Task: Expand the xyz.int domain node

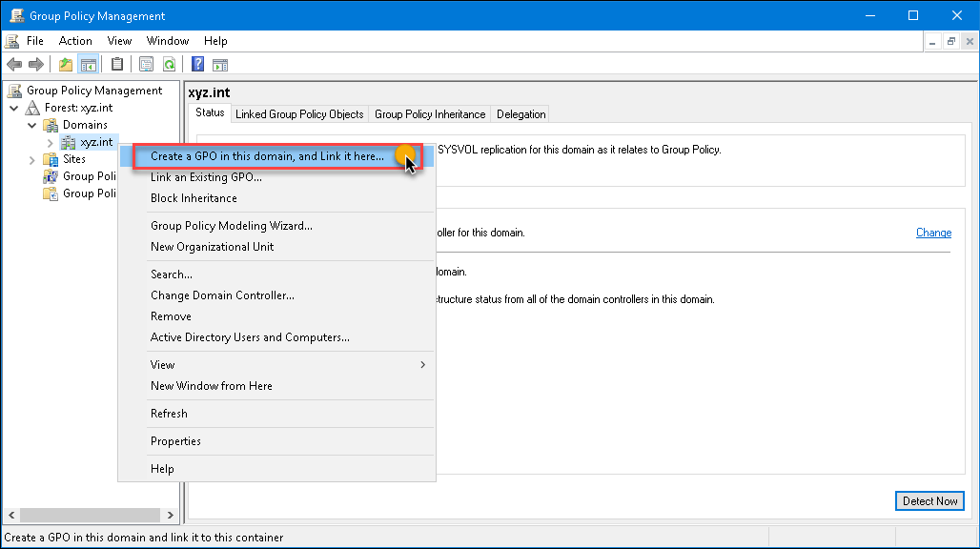Action: point(50,143)
